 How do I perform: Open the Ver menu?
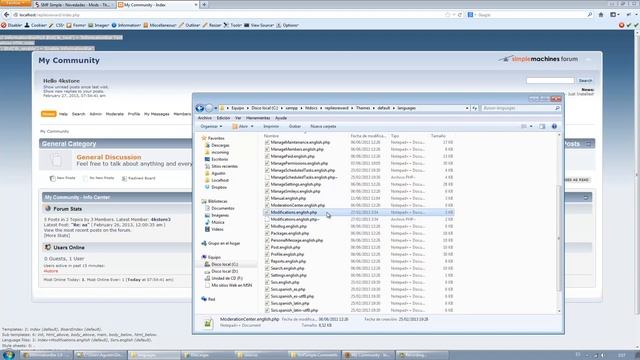click(238, 118)
